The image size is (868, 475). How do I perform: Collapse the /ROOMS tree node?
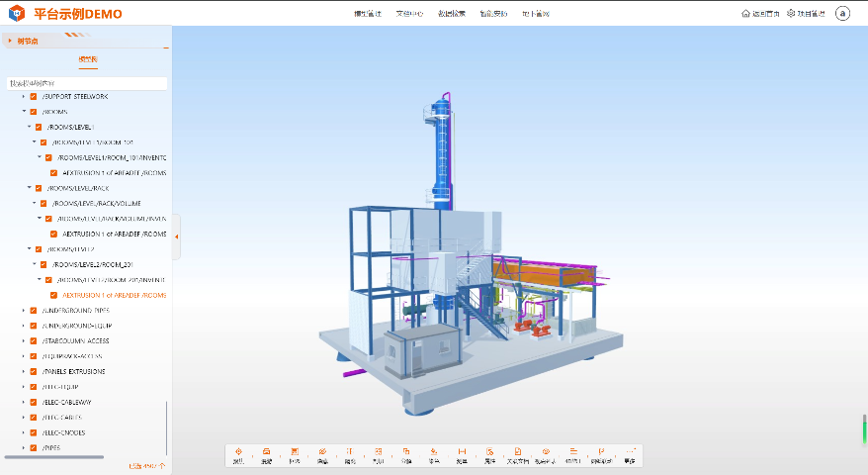24,112
